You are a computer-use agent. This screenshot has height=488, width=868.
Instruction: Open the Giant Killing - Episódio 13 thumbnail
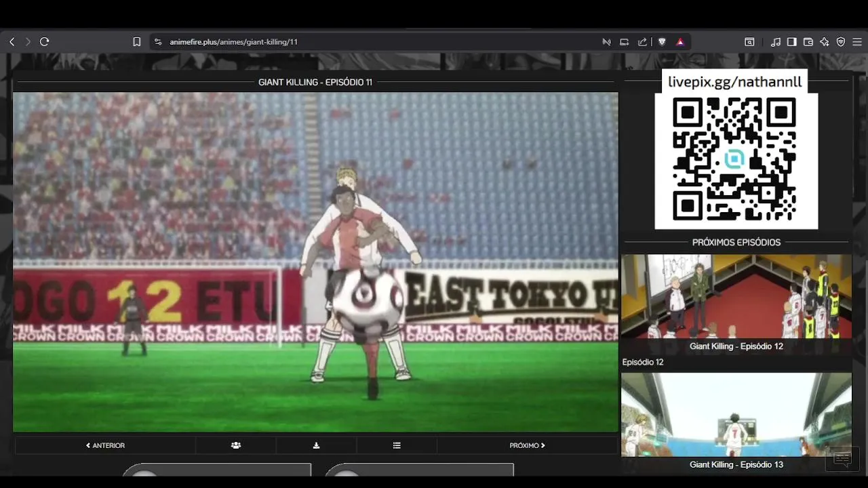pyautogui.click(x=736, y=414)
